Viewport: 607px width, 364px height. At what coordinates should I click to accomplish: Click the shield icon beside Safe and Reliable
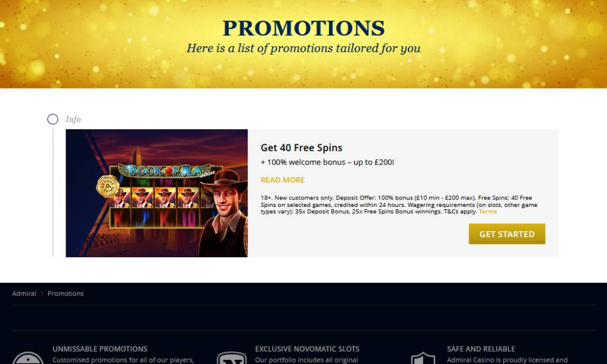(x=423, y=358)
